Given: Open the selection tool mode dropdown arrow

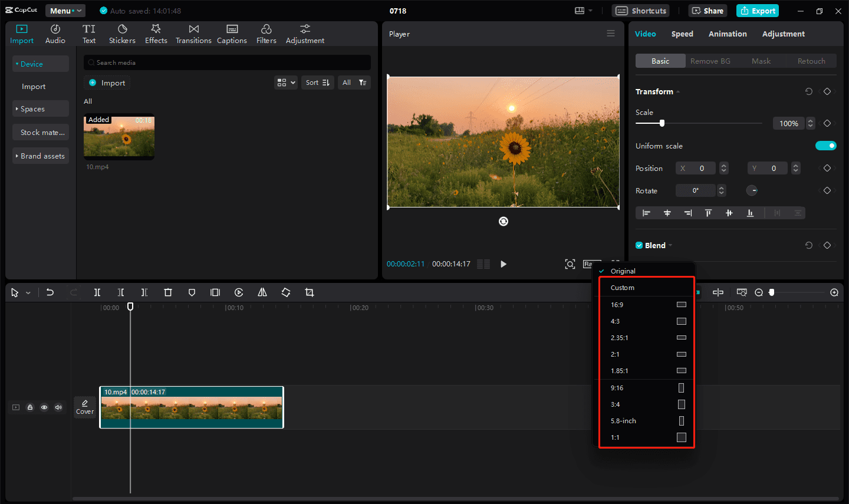Looking at the screenshot, I should (28, 293).
